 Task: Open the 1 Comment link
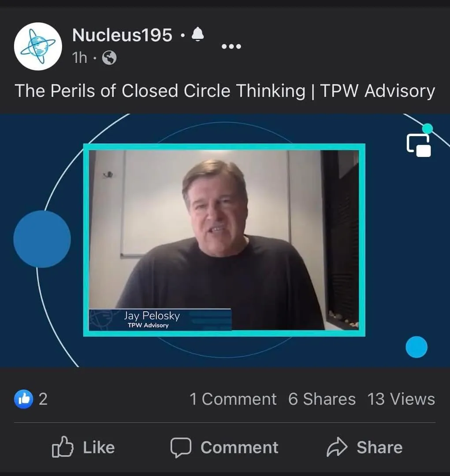pyautogui.click(x=233, y=399)
